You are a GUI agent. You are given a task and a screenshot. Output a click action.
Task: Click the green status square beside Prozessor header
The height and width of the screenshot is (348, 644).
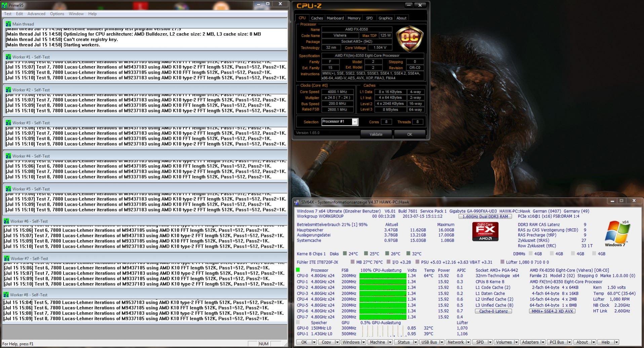(x=298, y=270)
